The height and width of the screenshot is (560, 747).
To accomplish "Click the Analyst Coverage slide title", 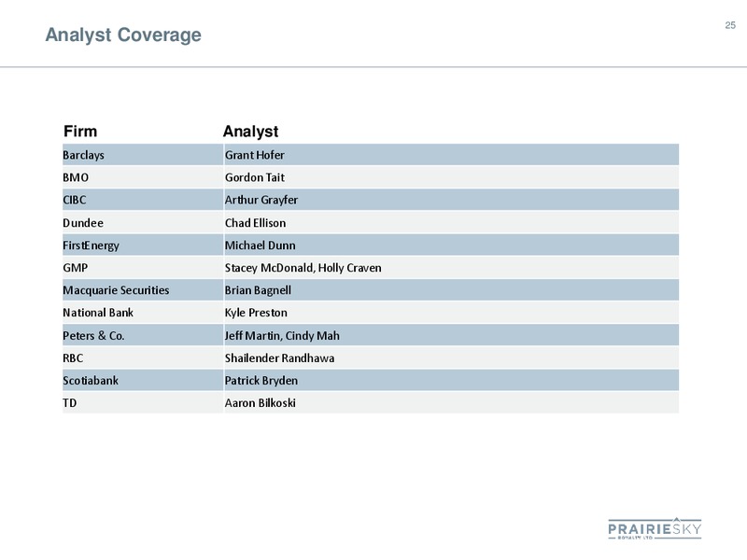I will coord(123,35).
